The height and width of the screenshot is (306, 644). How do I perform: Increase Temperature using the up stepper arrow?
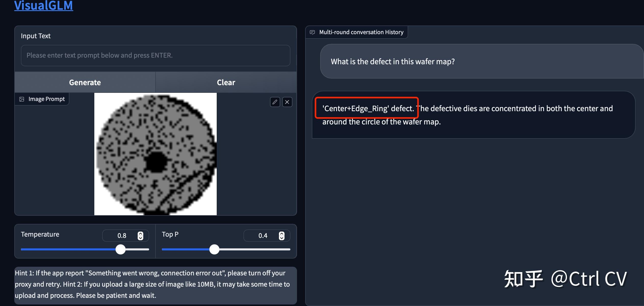point(140,233)
